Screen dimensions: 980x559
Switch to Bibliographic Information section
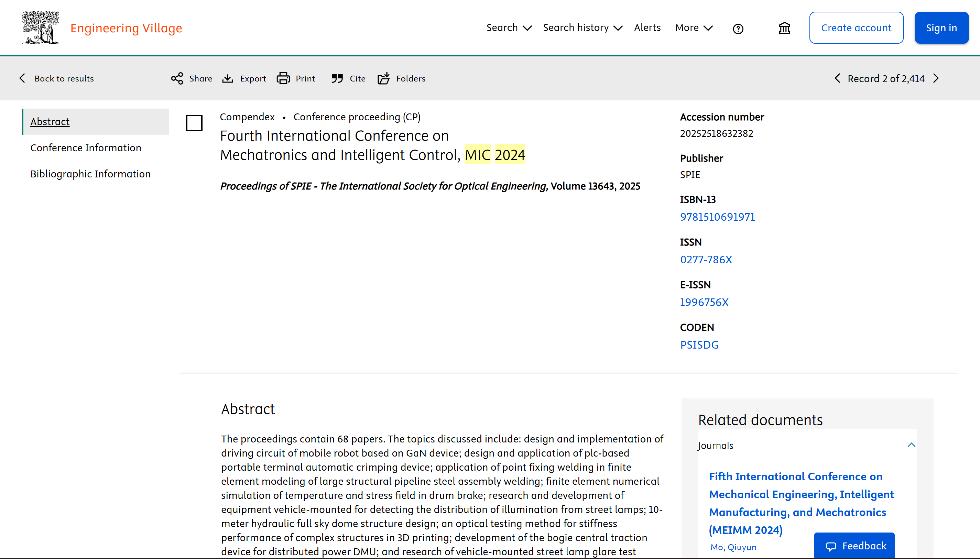pyautogui.click(x=90, y=174)
